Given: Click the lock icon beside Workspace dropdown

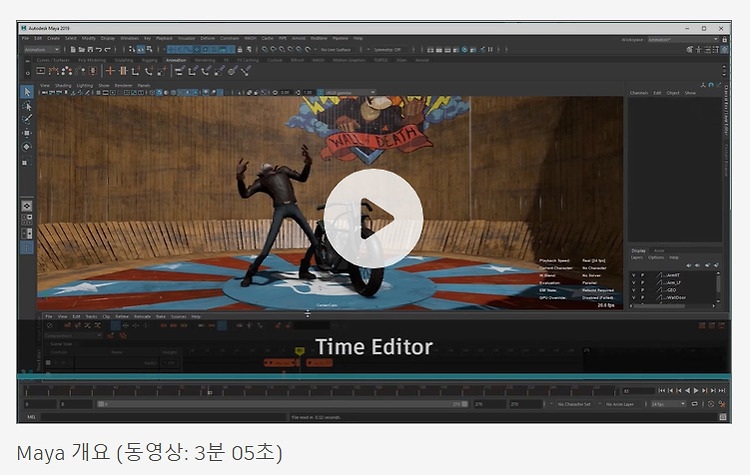Looking at the screenshot, I should [724, 40].
